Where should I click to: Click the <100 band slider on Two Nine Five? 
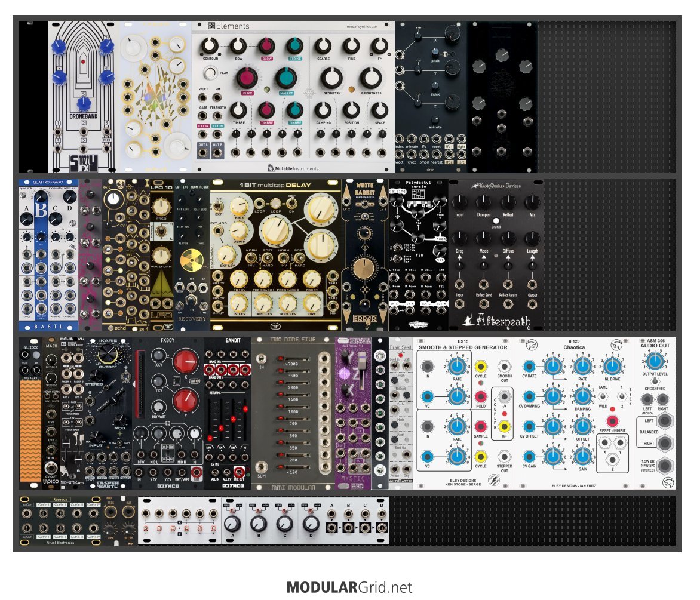[293, 467]
